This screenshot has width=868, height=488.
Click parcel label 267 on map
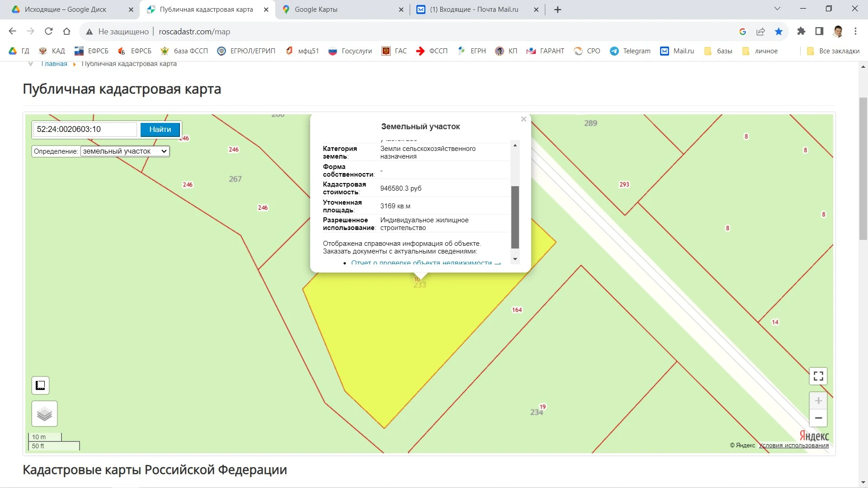tap(235, 179)
